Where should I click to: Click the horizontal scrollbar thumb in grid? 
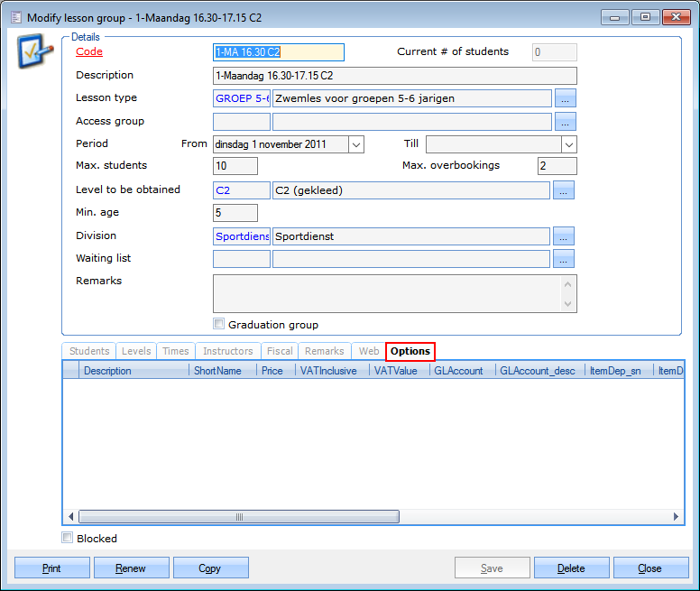click(x=239, y=517)
